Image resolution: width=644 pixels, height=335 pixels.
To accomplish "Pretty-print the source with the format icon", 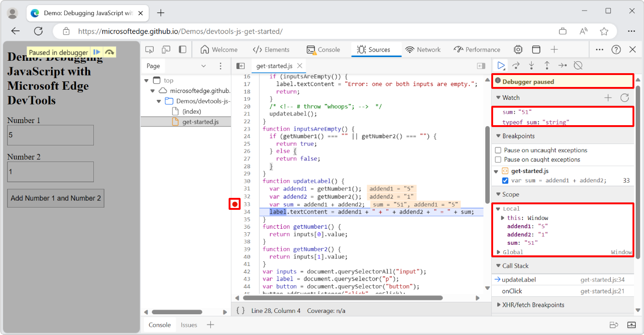I will (x=240, y=311).
